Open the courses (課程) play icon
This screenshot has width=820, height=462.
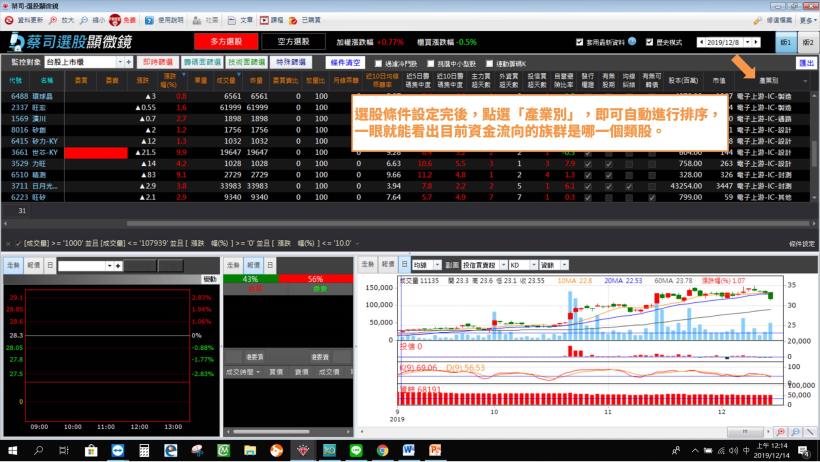coord(265,20)
